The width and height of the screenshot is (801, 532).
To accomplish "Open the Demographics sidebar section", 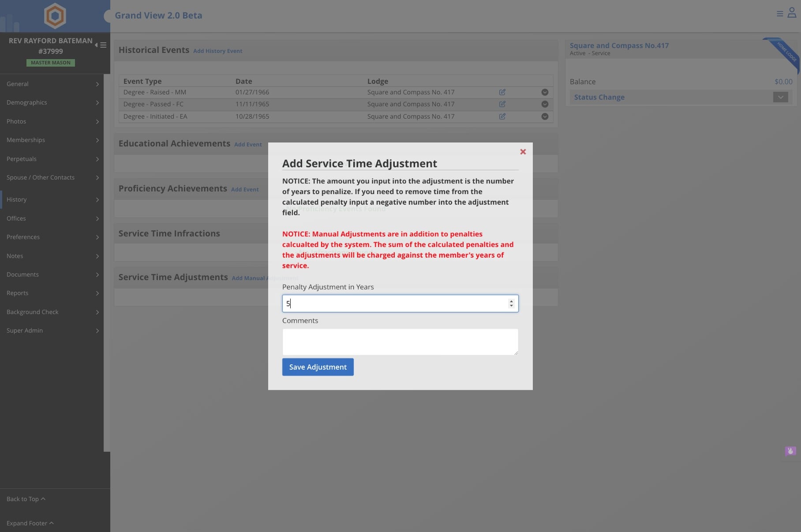I will [52, 102].
